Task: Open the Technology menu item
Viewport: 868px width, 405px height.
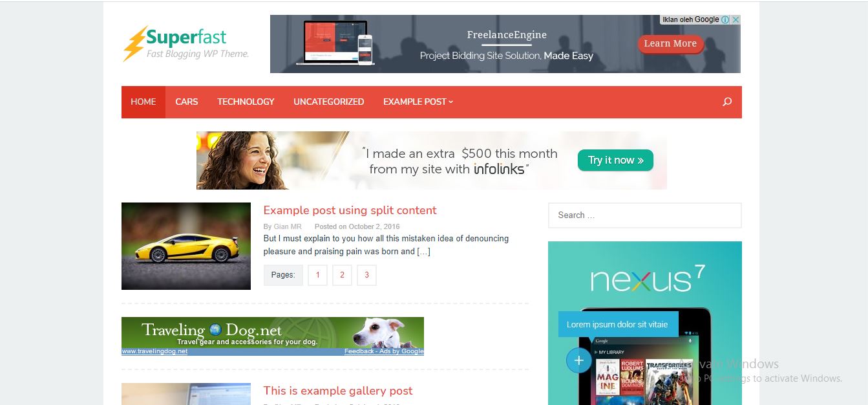Action: click(x=246, y=102)
